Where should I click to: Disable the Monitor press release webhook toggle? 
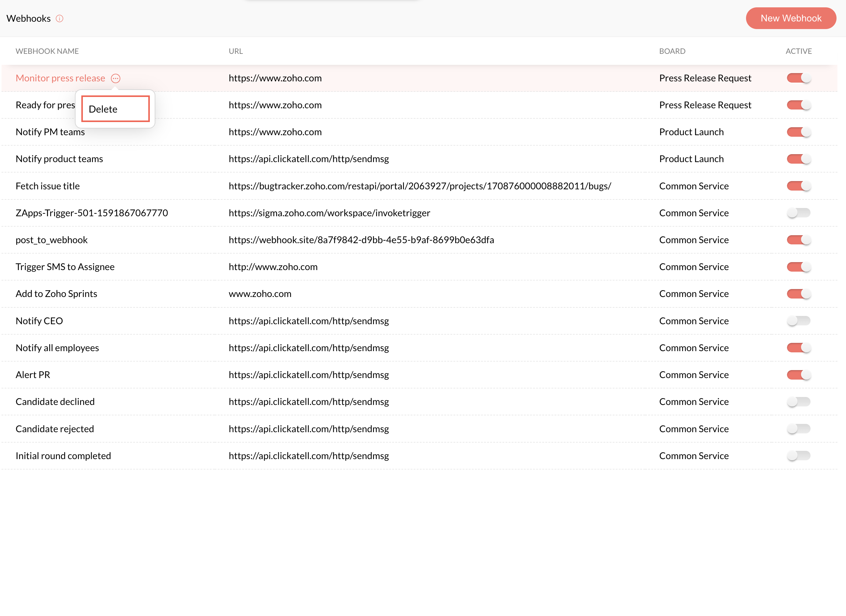click(x=798, y=78)
